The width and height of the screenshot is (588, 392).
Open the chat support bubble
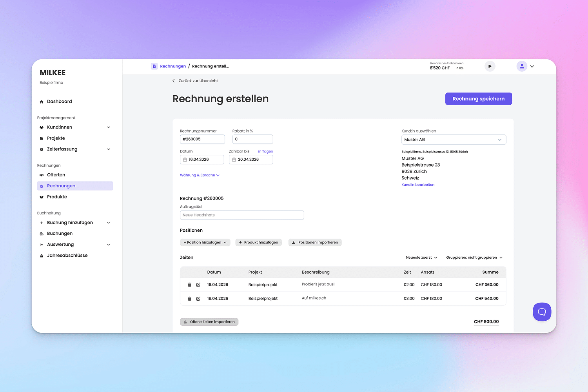coord(542,312)
